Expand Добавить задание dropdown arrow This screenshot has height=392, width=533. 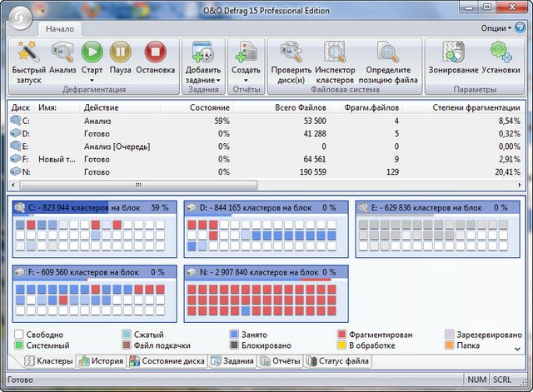pos(218,81)
